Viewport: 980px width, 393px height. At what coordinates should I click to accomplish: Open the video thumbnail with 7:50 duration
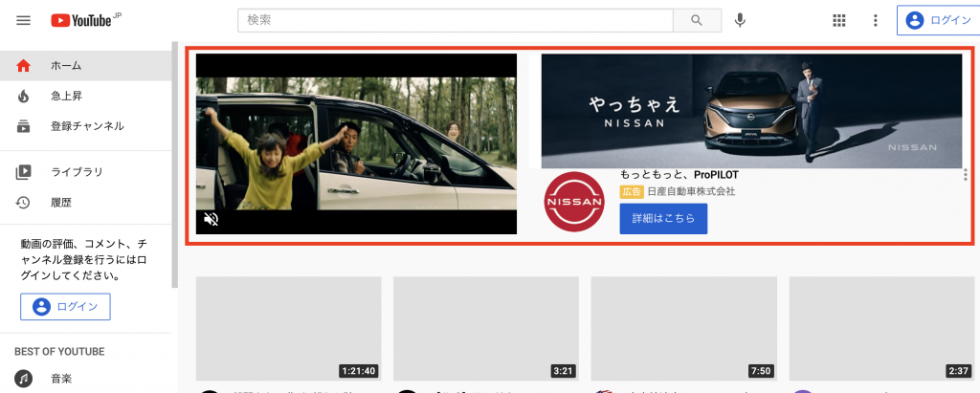pos(683,329)
